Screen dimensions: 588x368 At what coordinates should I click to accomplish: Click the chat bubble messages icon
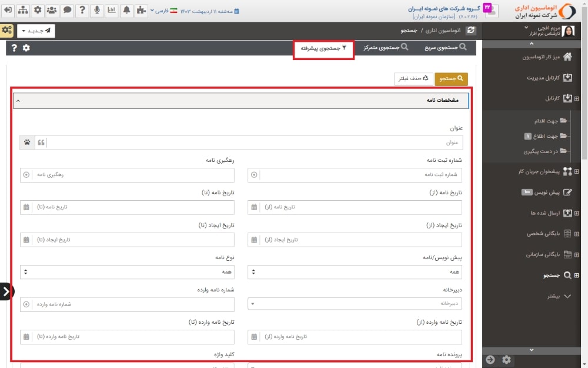(x=68, y=10)
